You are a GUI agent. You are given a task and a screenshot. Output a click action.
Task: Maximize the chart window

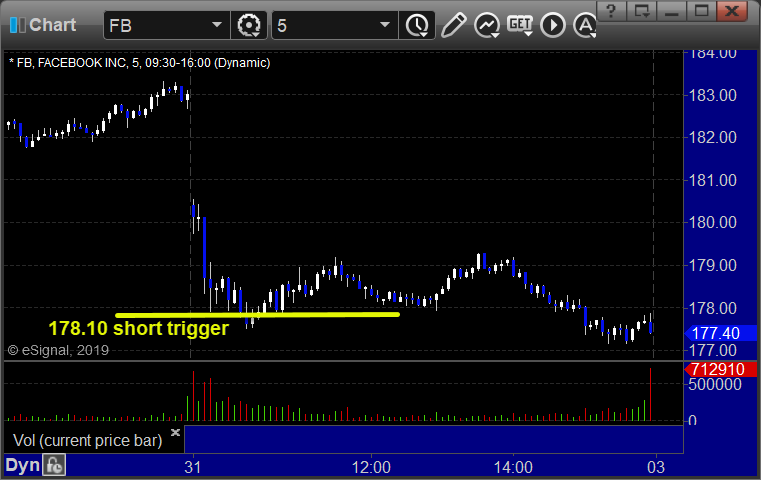701,11
